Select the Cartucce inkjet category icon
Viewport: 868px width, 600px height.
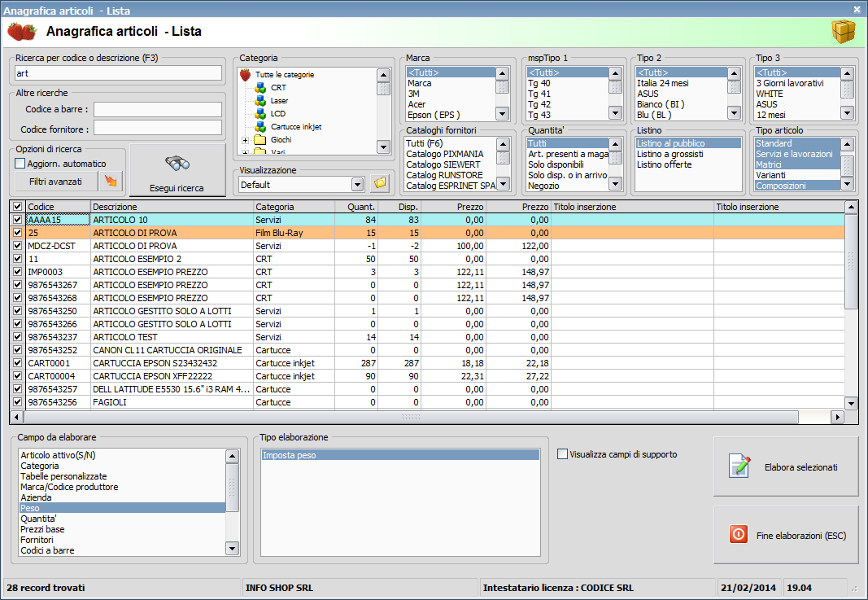[260, 126]
